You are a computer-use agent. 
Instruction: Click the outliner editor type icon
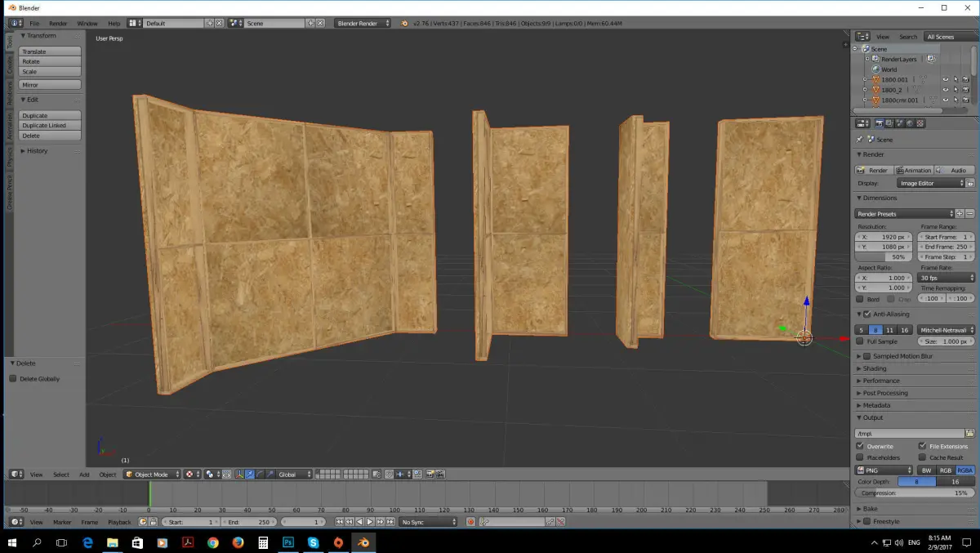862,36
